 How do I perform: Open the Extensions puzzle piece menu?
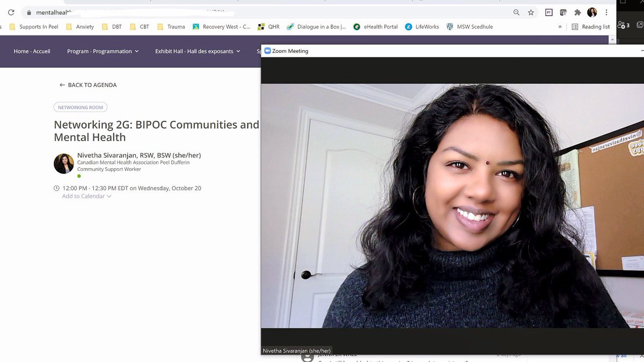[577, 12]
